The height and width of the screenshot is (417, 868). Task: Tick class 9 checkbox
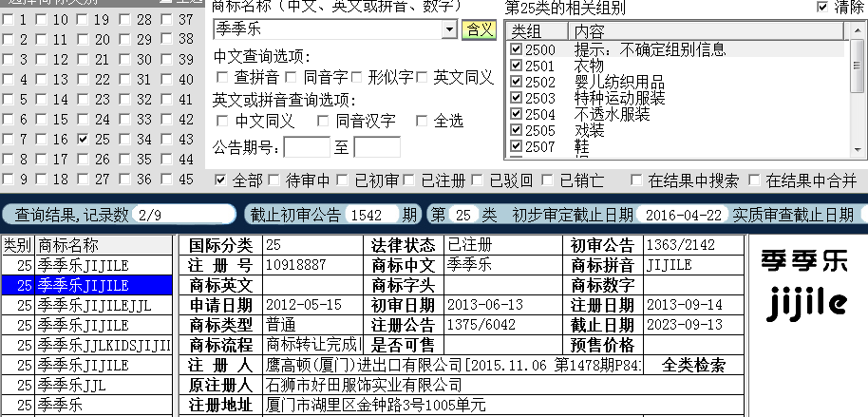[x=8, y=180]
